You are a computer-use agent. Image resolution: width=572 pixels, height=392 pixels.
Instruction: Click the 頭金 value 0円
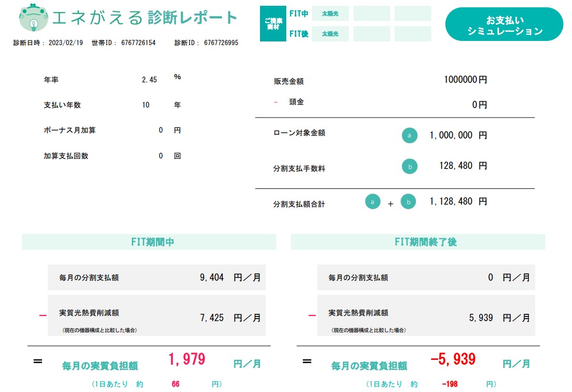480,104
